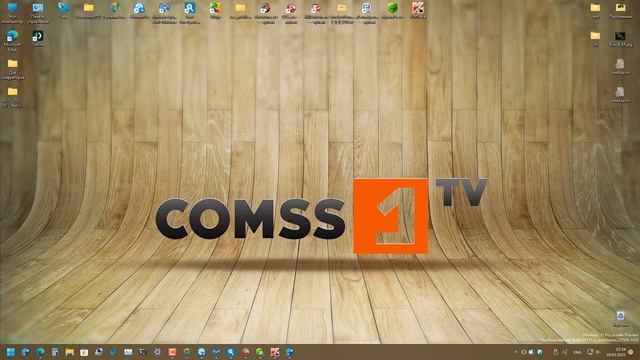The width and height of the screenshot is (640, 360).
Task: Open the blue magnifier app on taskbar
Action: (x=231, y=352)
